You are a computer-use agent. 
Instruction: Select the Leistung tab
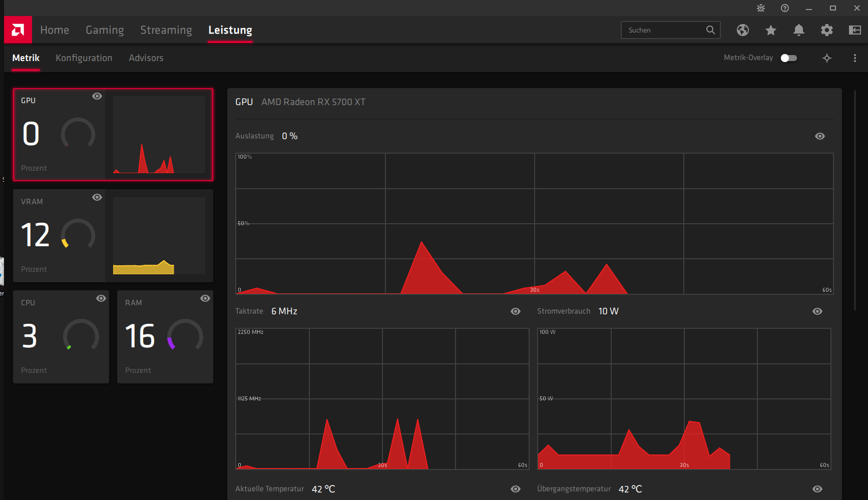(x=230, y=30)
